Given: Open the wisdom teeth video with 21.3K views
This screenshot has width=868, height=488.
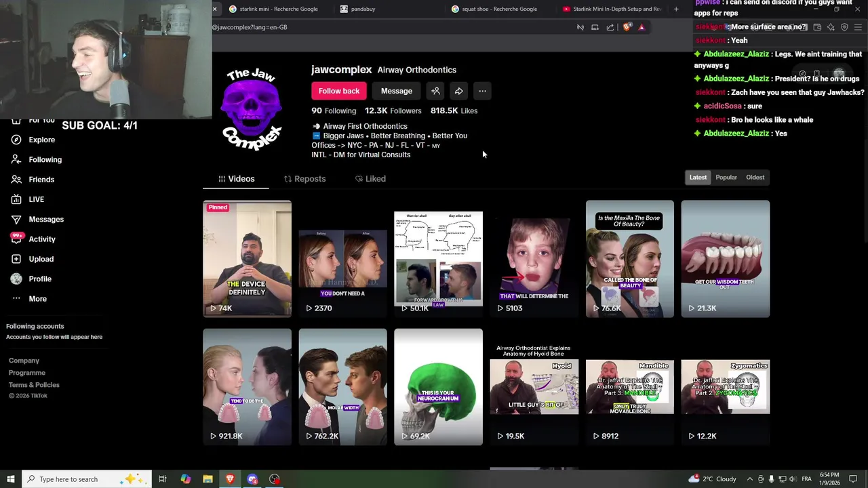Looking at the screenshot, I should coord(726,259).
